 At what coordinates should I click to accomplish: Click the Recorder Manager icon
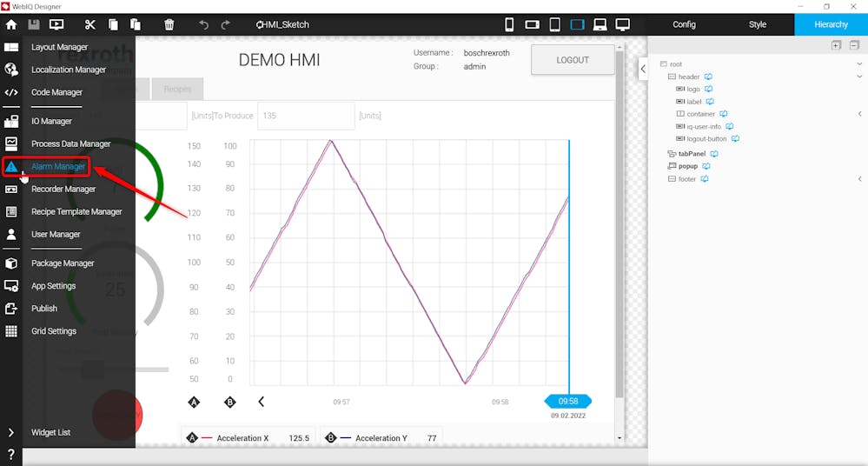click(x=11, y=189)
